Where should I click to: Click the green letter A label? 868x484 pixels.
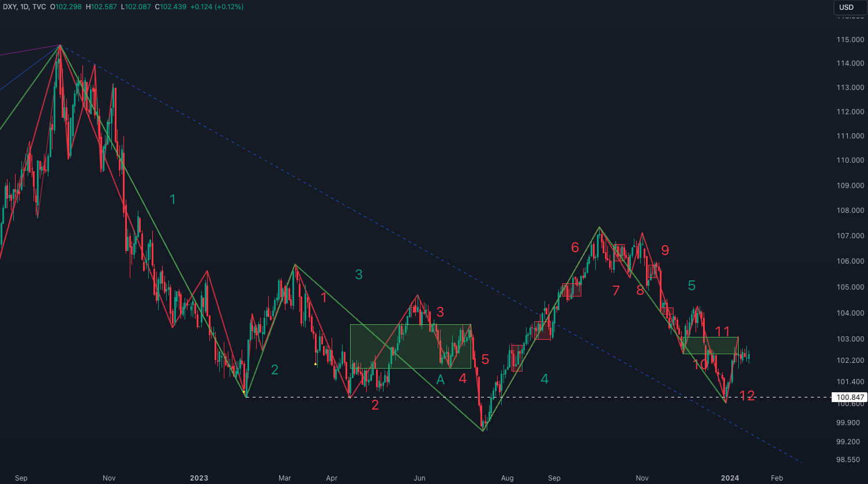tap(440, 380)
